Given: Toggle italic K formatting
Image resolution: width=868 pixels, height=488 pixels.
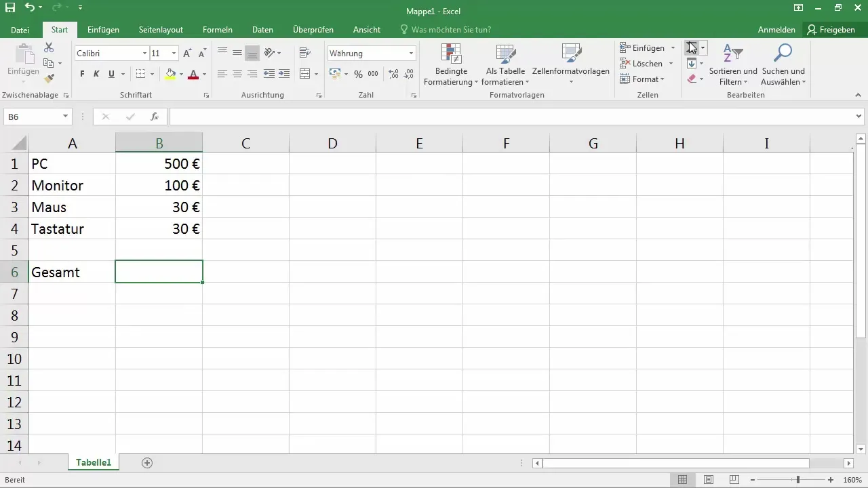Looking at the screenshot, I should point(96,74).
